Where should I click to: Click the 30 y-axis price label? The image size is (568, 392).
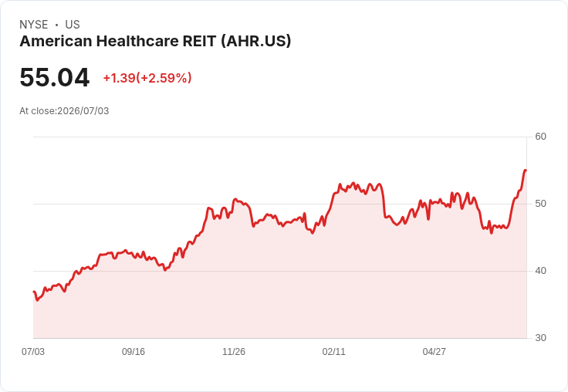pyautogui.click(x=540, y=338)
